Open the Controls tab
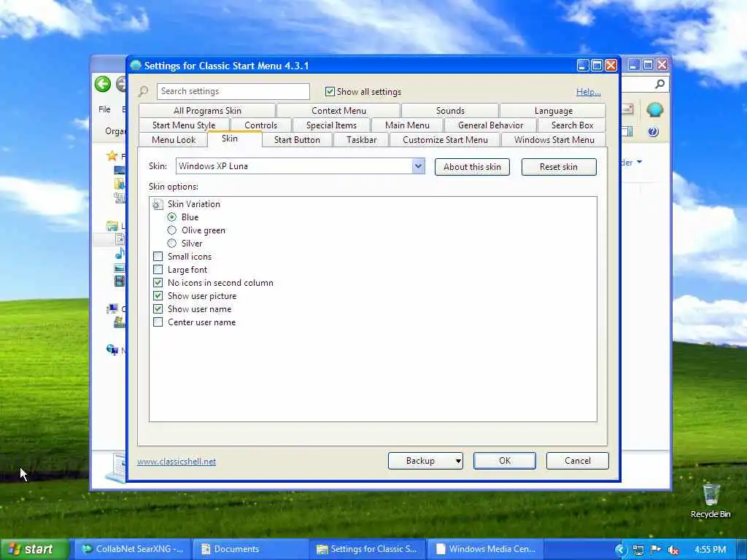Image resolution: width=747 pixels, height=560 pixels. pyautogui.click(x=260, y=125)
